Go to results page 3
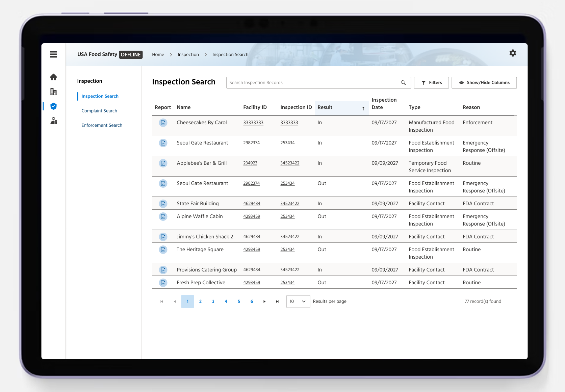Image resolution: width=565 pixels, height=392 pixels. (213, 302)
